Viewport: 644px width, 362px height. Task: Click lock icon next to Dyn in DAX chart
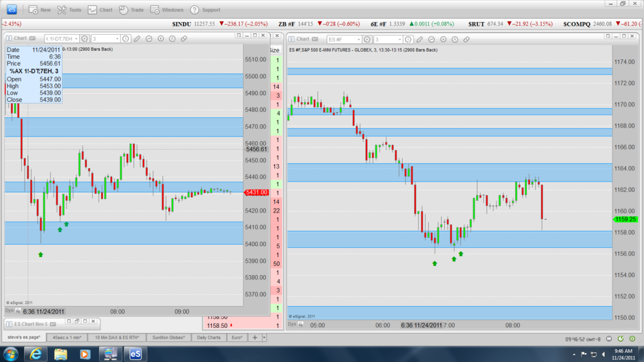[x=18, y=311]
